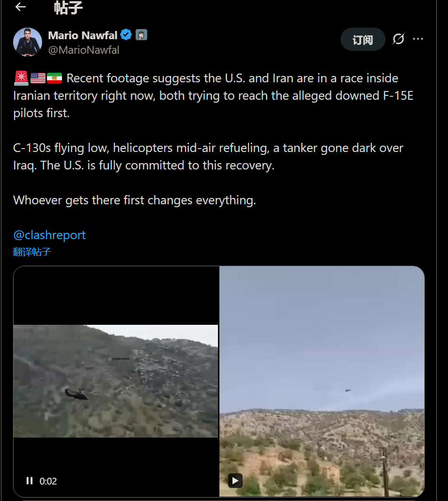This screenshot has height=501, width=448.
Task: Open the Grok icon beside 订阅
Action: click(x=398, y=39)
